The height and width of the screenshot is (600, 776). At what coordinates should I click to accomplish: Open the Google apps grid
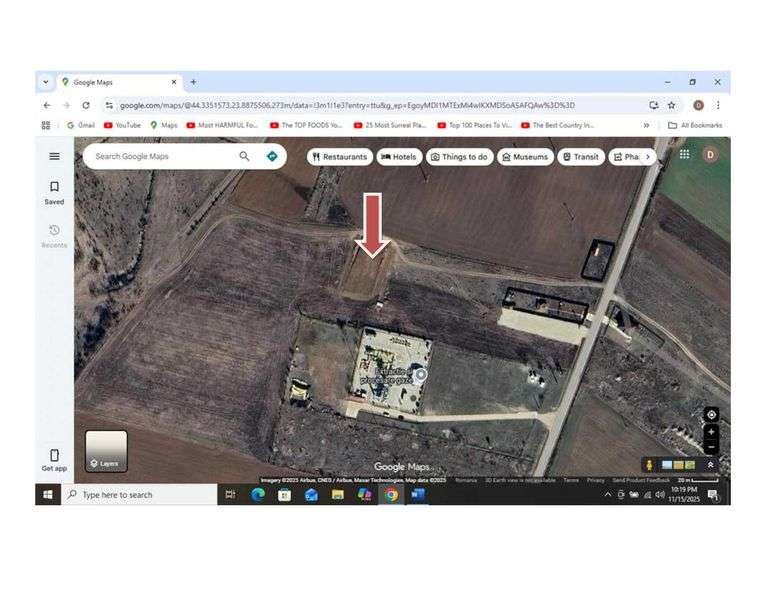coord(684,154)
